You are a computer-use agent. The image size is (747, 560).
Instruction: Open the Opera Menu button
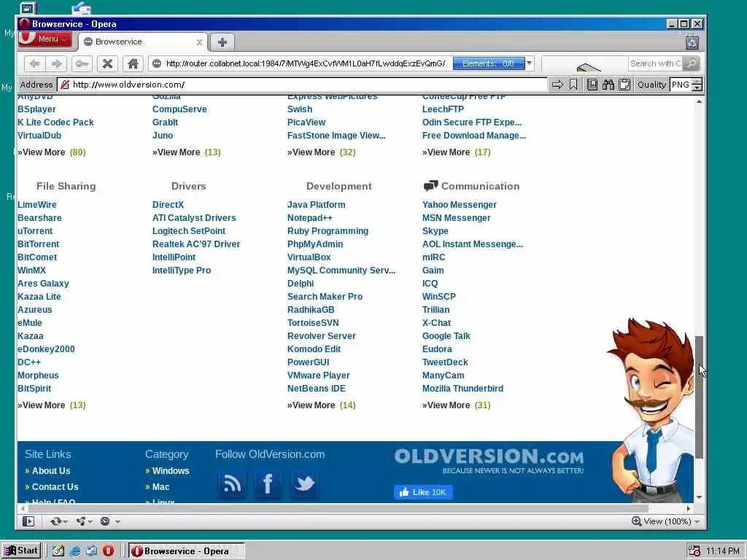45,39
